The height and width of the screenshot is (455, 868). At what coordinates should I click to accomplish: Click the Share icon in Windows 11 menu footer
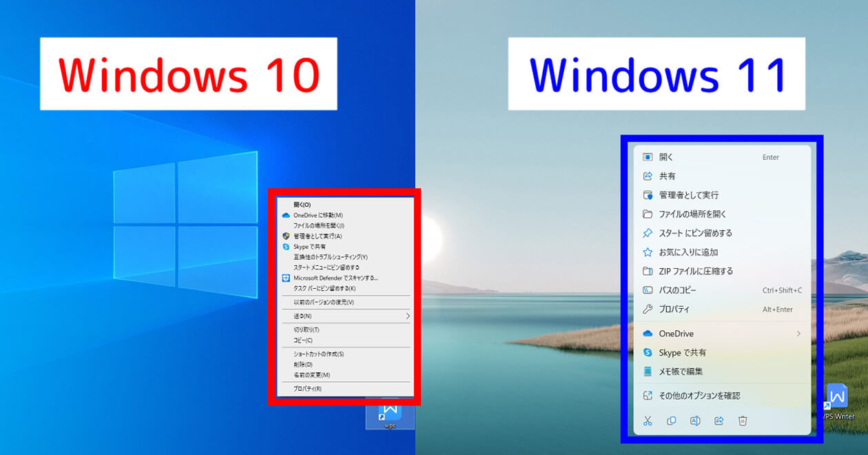point(719,421)
